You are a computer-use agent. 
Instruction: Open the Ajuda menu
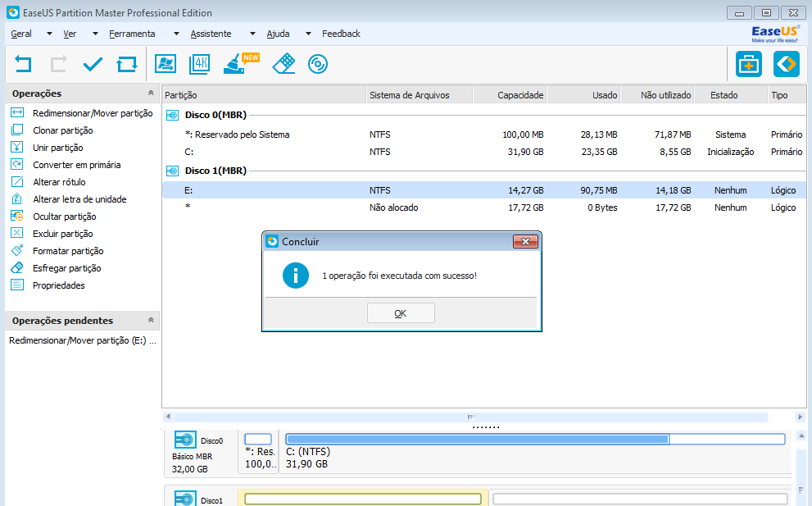pyautogui.click(x=278, y=34)
